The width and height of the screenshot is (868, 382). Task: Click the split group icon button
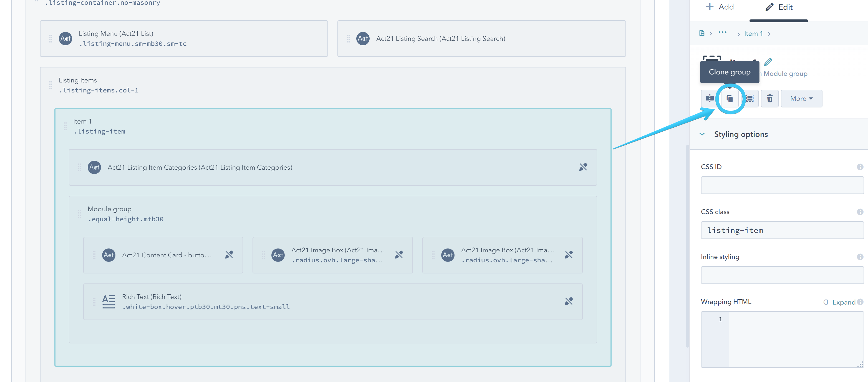point(710,99)
